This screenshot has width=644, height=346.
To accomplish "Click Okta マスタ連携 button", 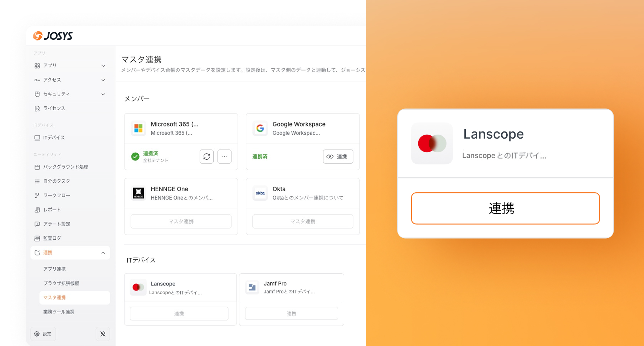I will (x=303, y=221).
